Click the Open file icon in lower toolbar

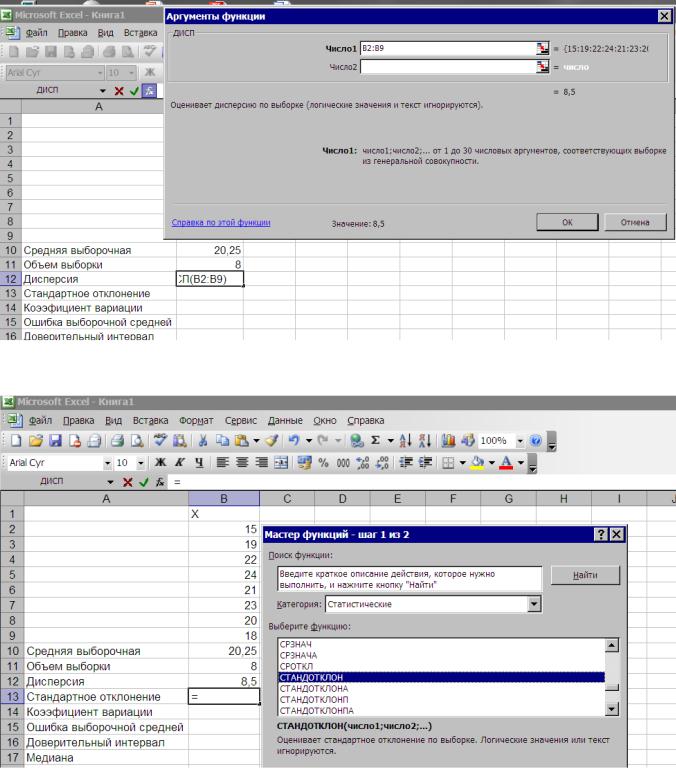point(35,440)
